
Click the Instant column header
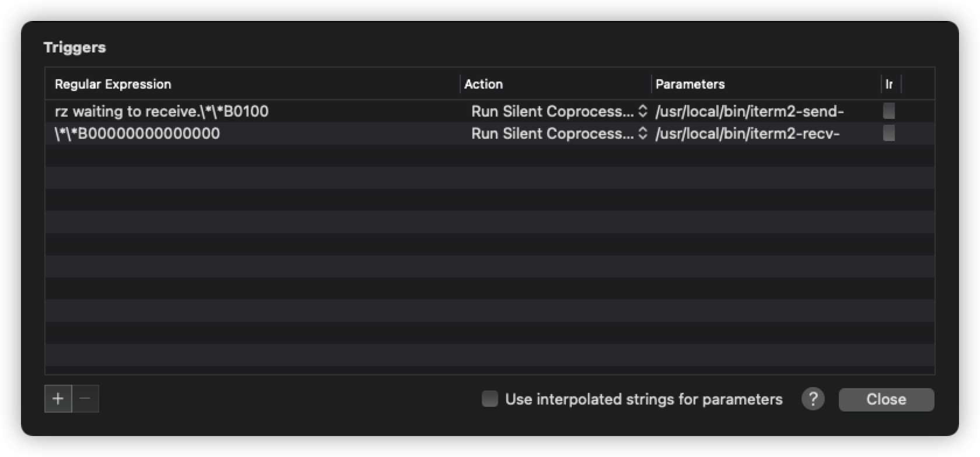[x=889, y=84]
